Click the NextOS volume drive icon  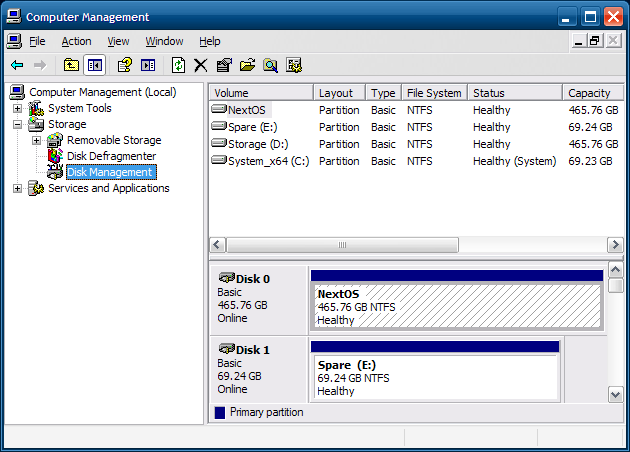219,109
